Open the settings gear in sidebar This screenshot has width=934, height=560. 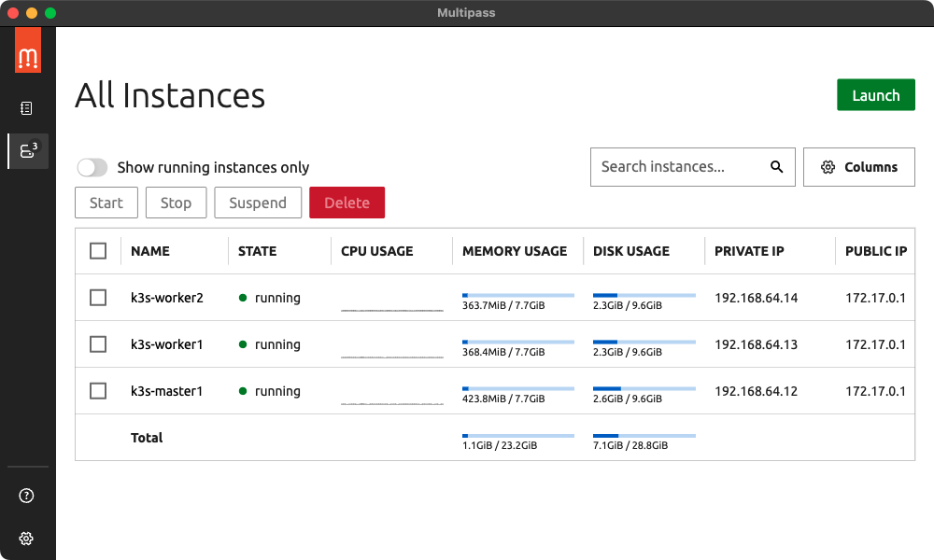pos(26,539)
